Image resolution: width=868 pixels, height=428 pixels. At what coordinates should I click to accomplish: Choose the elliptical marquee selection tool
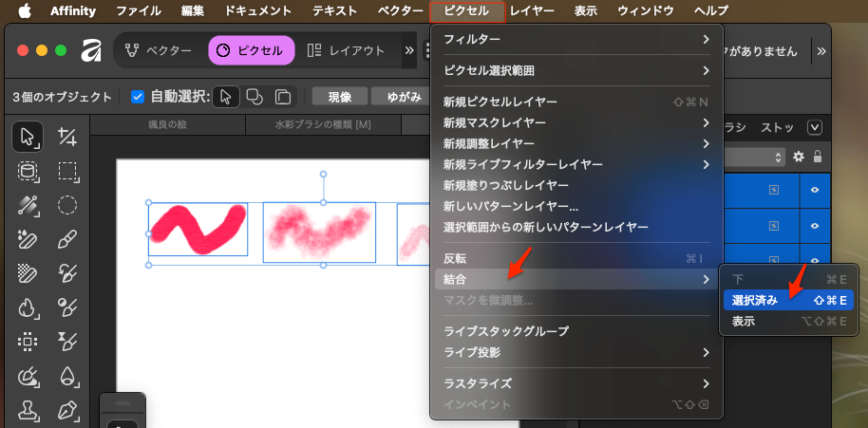[66, 205]
